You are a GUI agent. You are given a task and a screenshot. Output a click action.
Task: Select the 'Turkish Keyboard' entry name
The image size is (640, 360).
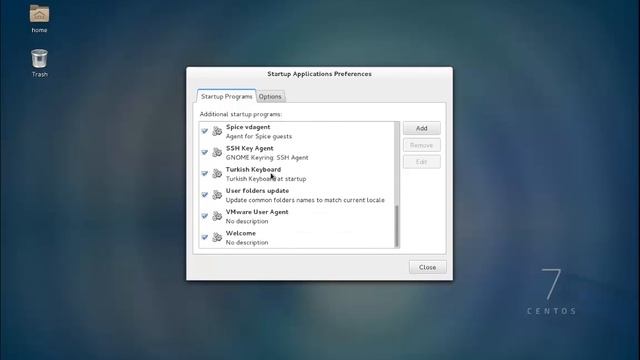click(x=253, y=169)
